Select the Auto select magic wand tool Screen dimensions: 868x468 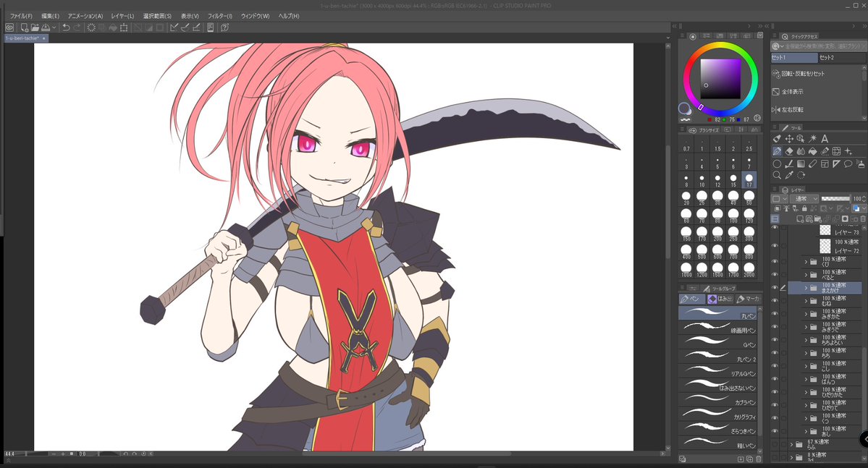click(x=812, y=138)
